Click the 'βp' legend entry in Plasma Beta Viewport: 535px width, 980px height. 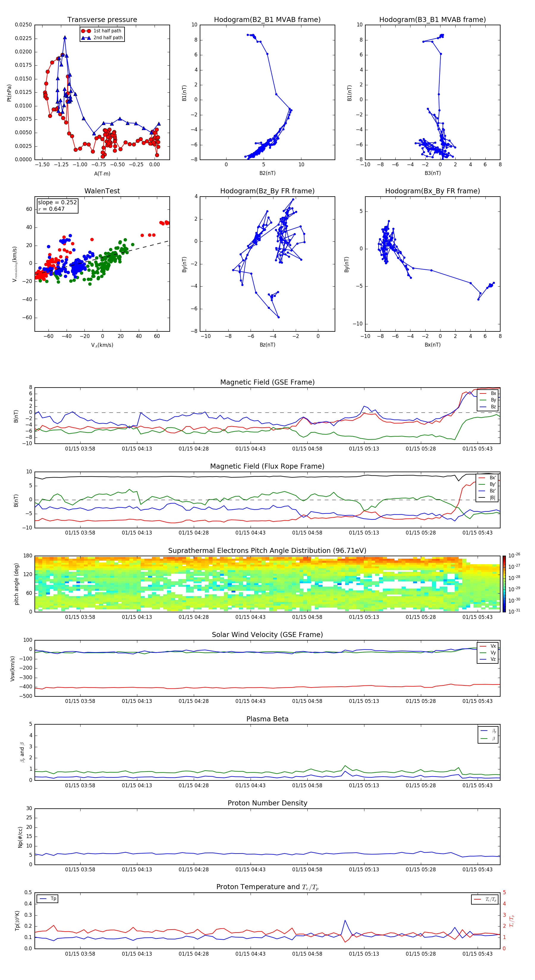(489, 731)
